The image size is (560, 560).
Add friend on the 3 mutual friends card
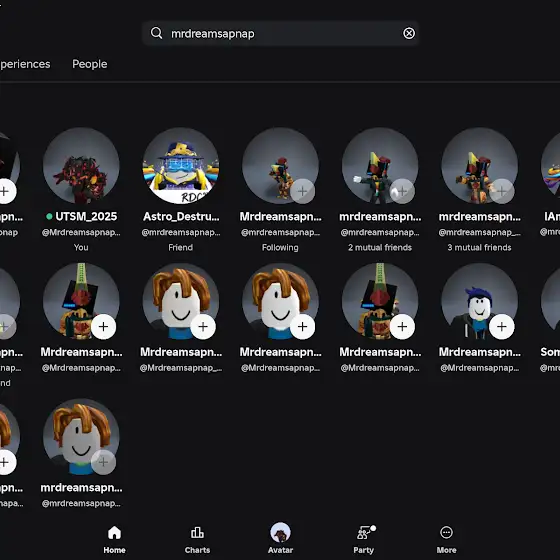click(502, 191)
